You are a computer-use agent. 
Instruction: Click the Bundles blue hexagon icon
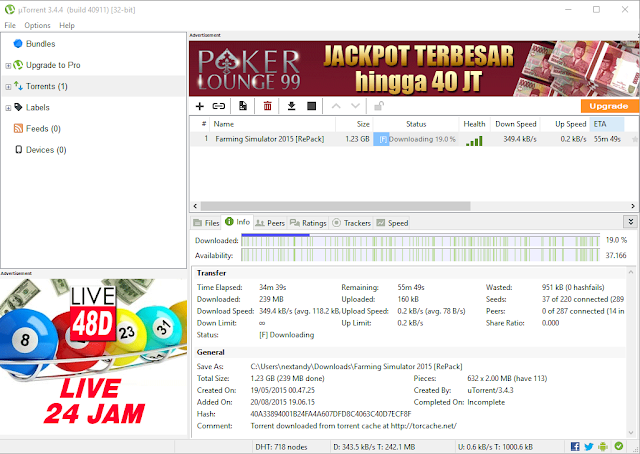[x=18, y=44]
